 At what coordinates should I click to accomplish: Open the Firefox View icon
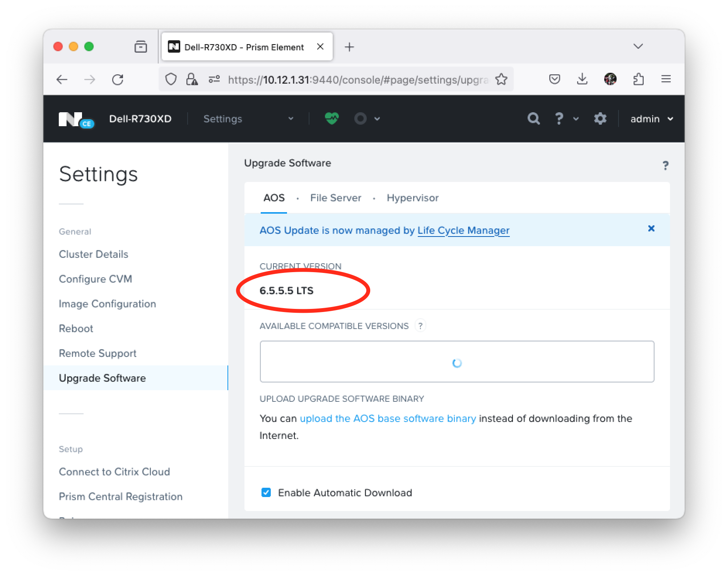click(x=140, y=47)
